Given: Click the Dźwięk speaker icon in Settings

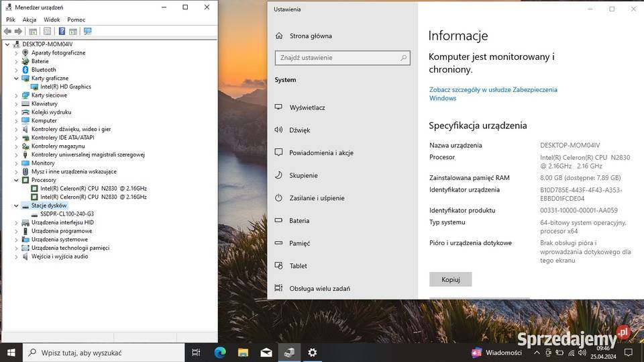Looking at the screenshot, I should pyautogui.click(x=278, y=130).
